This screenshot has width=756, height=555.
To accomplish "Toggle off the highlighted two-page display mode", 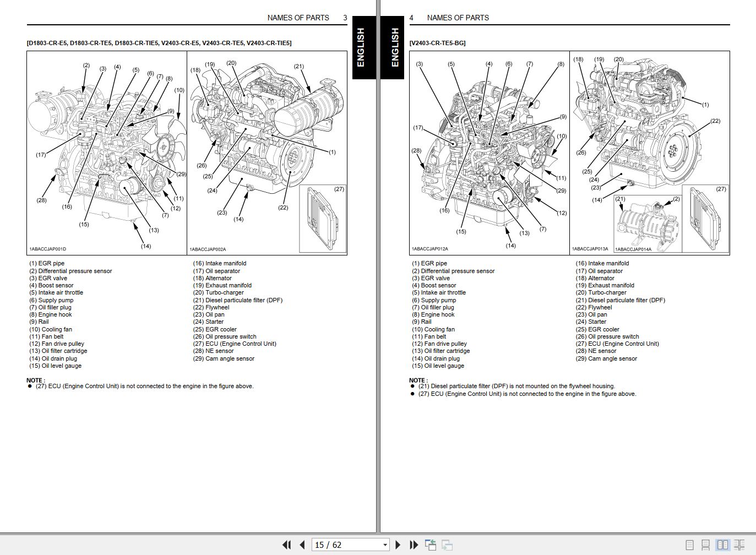I will point(722,544).
